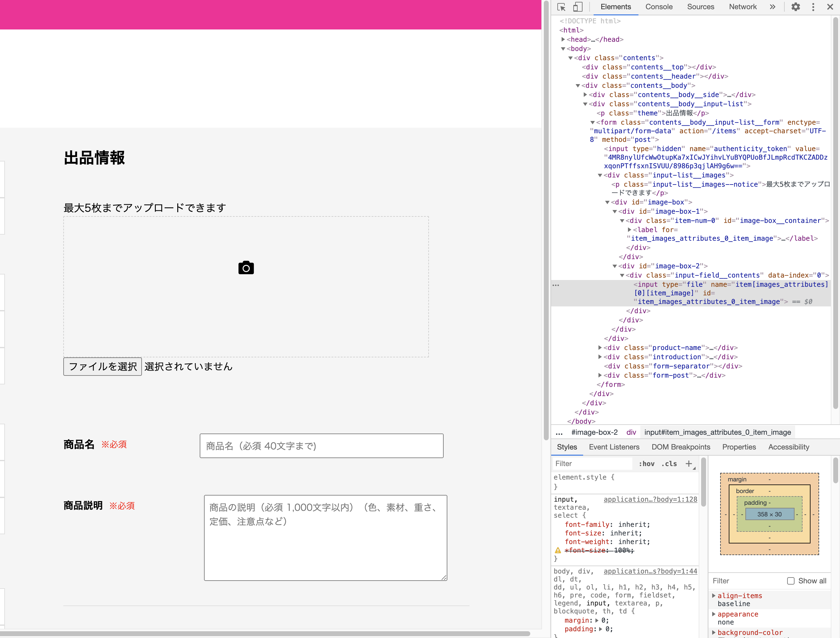The image size is (840, 638).
Task: Open application stylesheet link at line 128
Action: click(650, 500)
